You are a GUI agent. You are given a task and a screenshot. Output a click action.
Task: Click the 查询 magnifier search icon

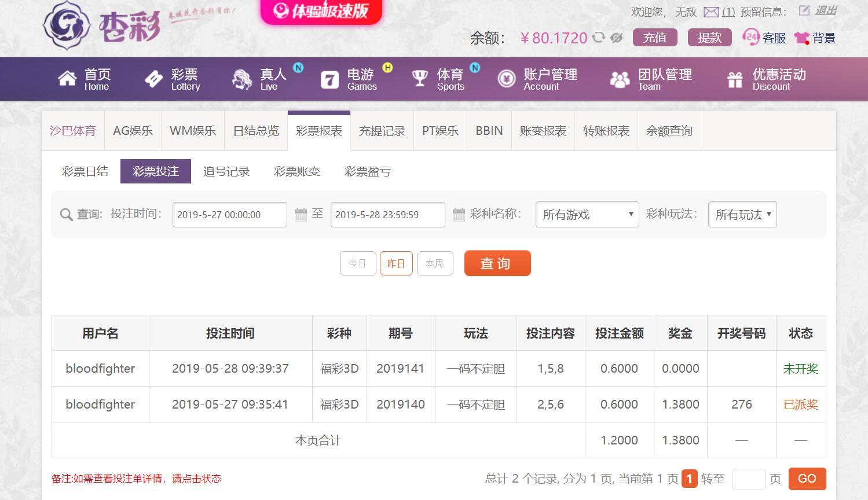point(67,215)
